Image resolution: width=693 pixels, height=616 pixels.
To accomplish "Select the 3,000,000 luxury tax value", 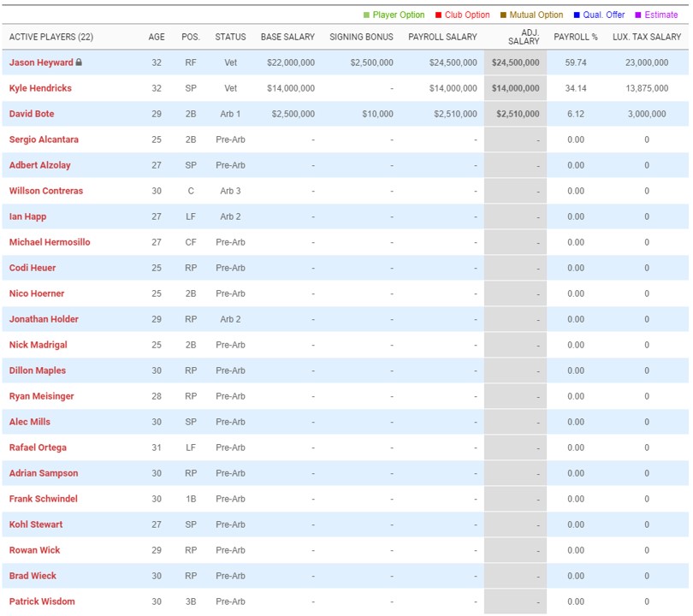I will coord(647,114).
